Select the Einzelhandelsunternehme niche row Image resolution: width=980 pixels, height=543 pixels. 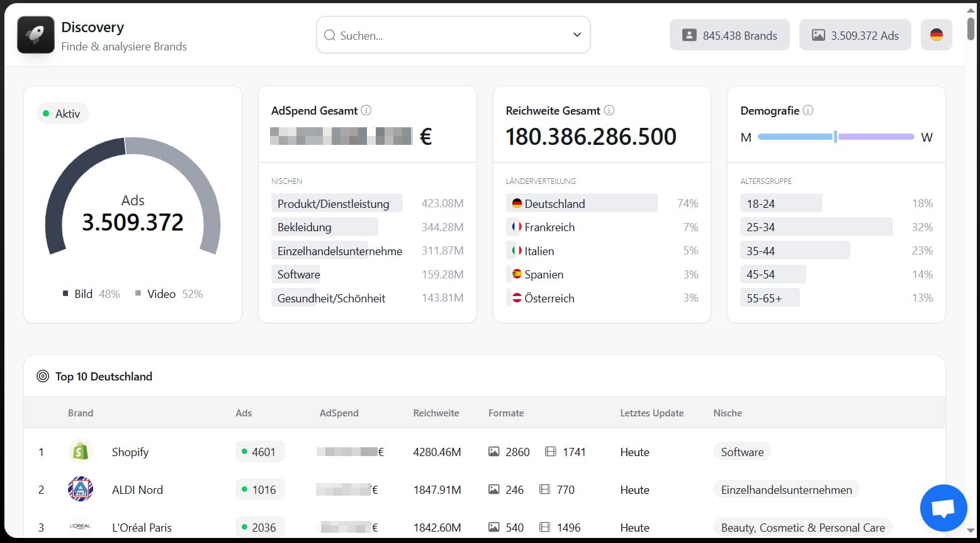(x=368, y=251)
